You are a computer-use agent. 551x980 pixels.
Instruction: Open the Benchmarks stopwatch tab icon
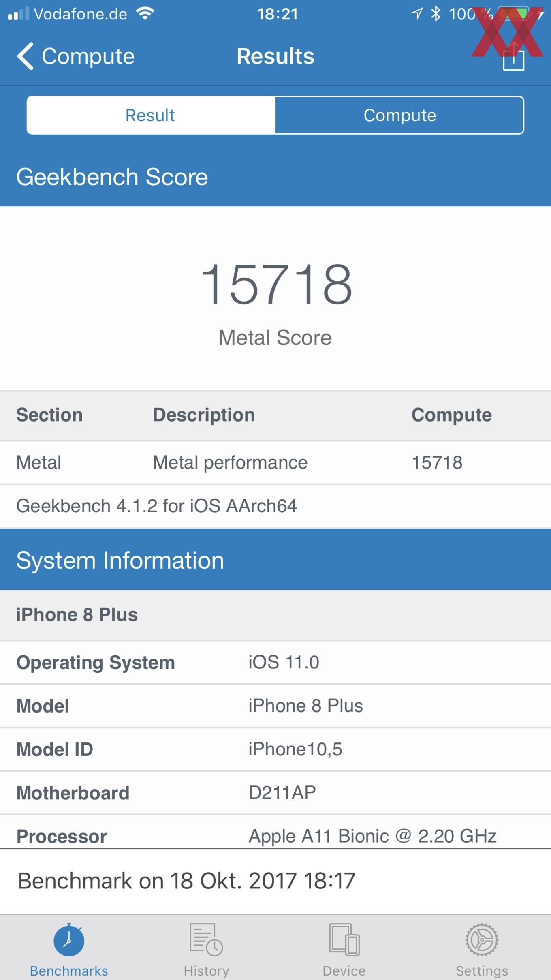pyautogui.click(x=69, y=939)
